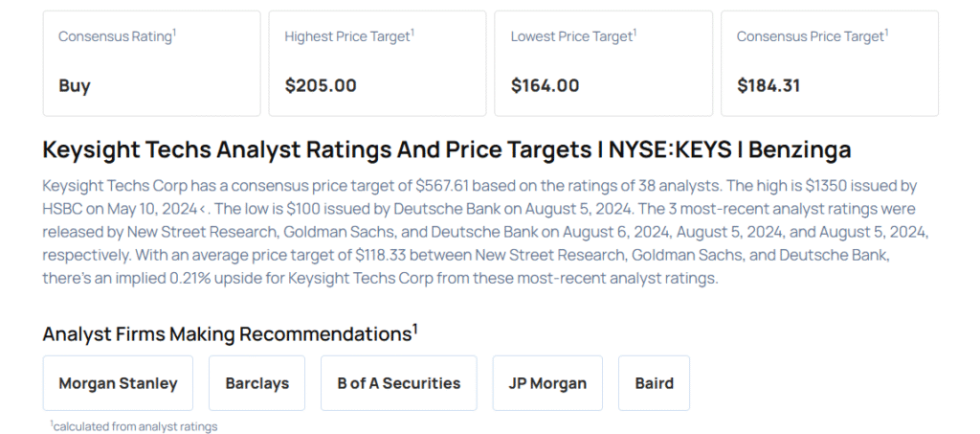The height and width of the screenshot is (434, 980).
Task: Select the Baird analyst firm
Action: pyautogui.click(x=654, y=383)
